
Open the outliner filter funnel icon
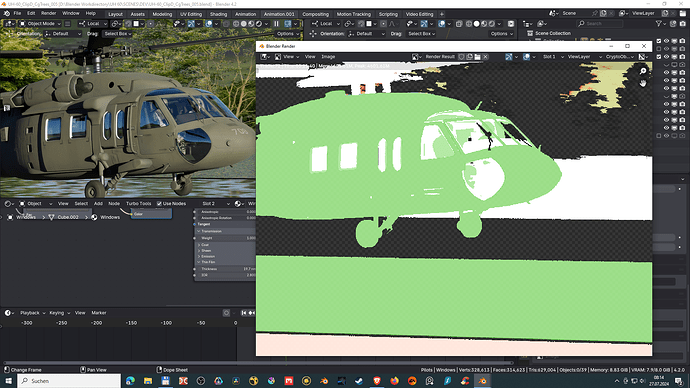[x=659, y=24]
